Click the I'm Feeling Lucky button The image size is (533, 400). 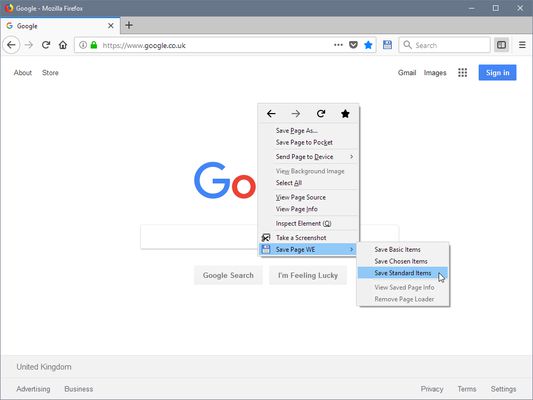click(308, 275)
